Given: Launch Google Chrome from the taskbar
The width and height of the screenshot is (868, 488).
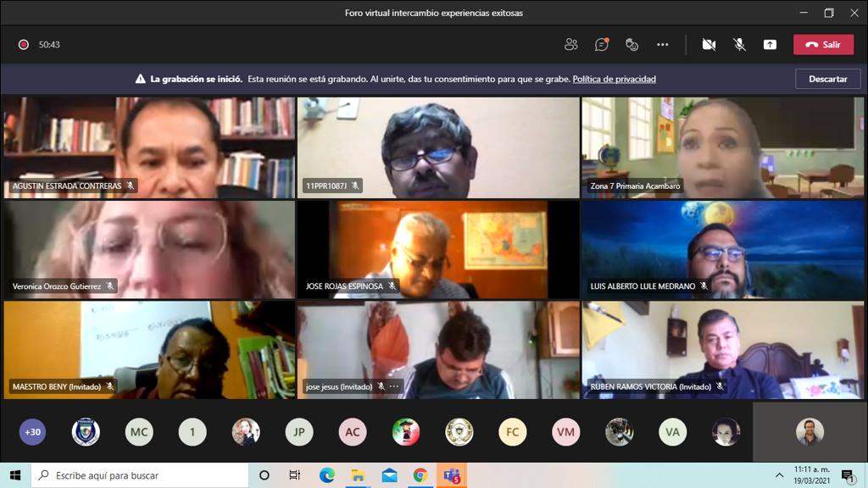Looking at the screenshot, I should point(420,475).
